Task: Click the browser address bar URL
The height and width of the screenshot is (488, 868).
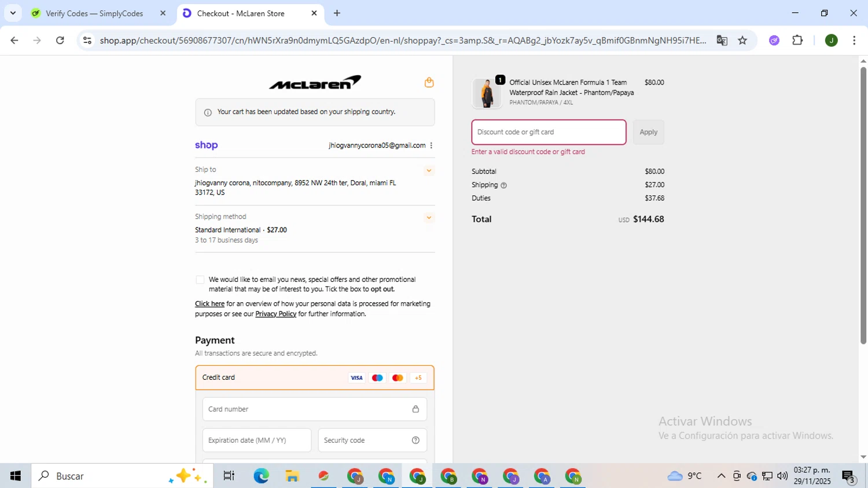Action: click(403, 40)
